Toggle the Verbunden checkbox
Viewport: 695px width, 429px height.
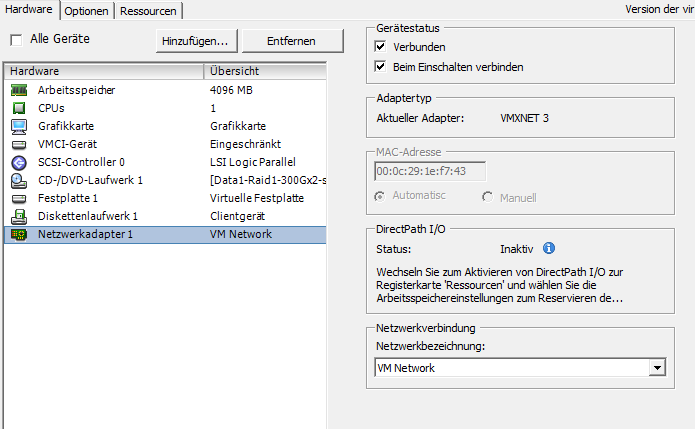tap(380, 47)
